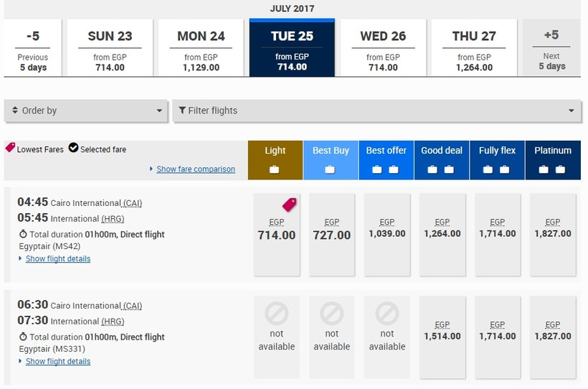Image resolution: width=588 pixels, height=389 pixels.
Task: Click the suitcase icon under Best Buy
Action: (331, 169)
